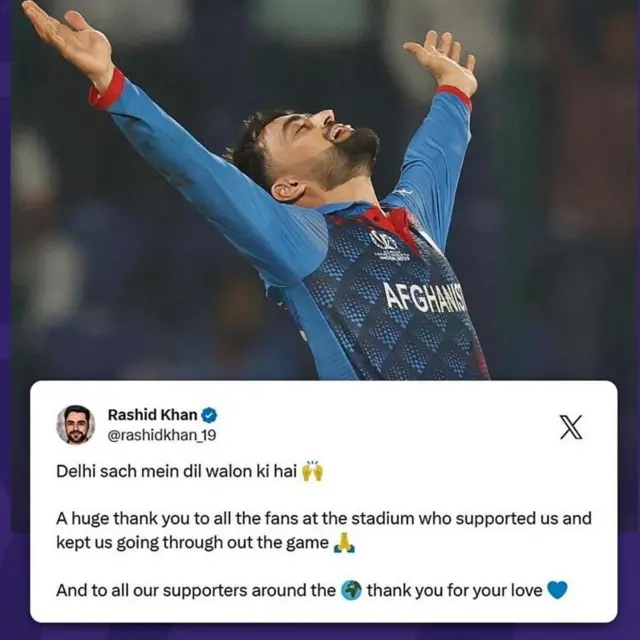Click the player's raised left hand at top left

tap(69, 39)
